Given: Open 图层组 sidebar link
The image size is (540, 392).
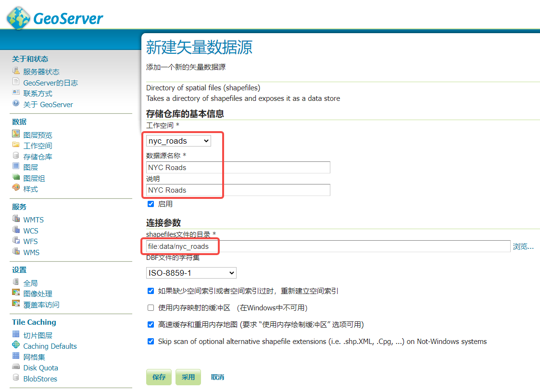Looking at the screenshot, I should (x=34, y=178).
